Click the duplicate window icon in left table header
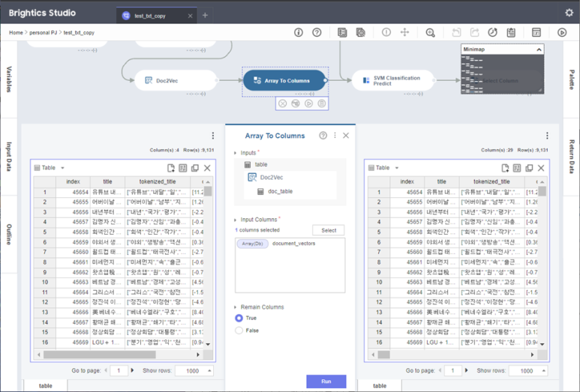This screenshot has height=392, width=580. tap(195, 168)
